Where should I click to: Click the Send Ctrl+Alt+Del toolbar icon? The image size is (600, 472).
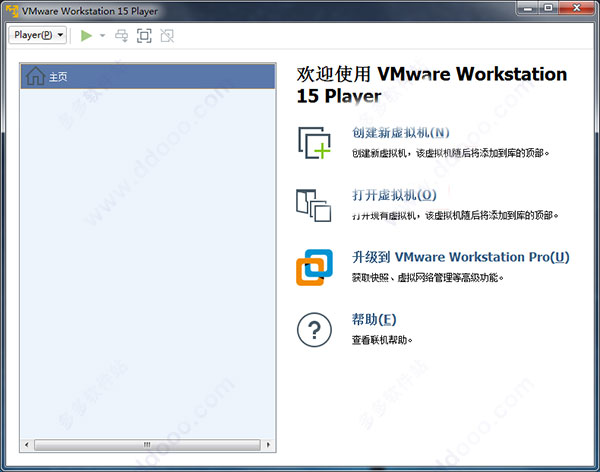point(122,36)
